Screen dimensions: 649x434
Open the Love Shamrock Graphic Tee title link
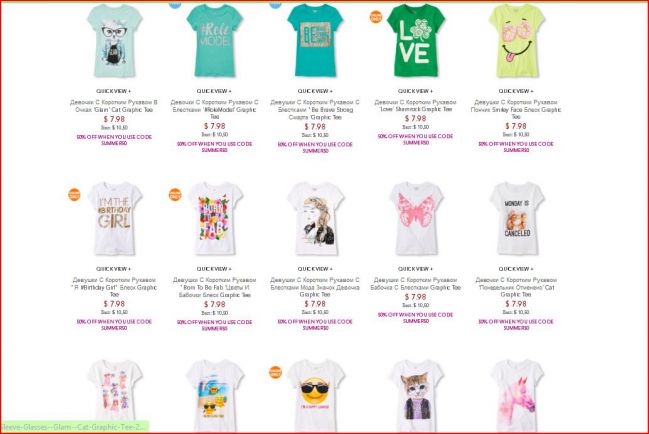click(x=415, y=106)
